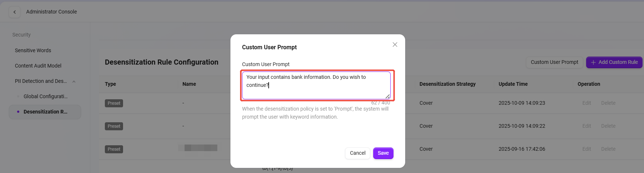Select Desensitization Rule sidebar item

pos(45,112)
